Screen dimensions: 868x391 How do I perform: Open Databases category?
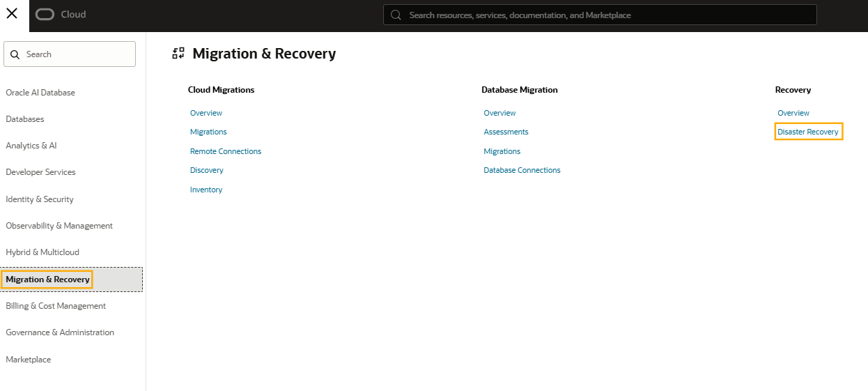tap(25, 119)
